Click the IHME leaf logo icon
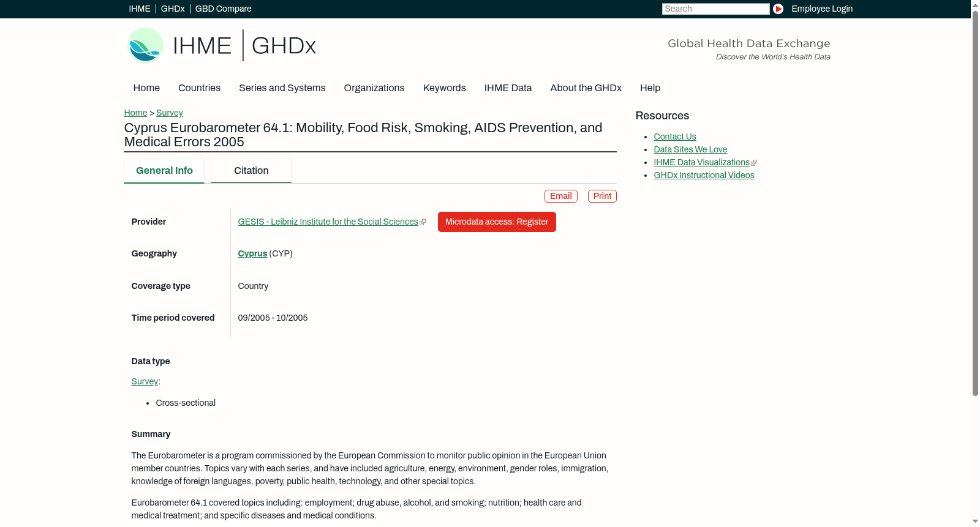 [145, 45]
